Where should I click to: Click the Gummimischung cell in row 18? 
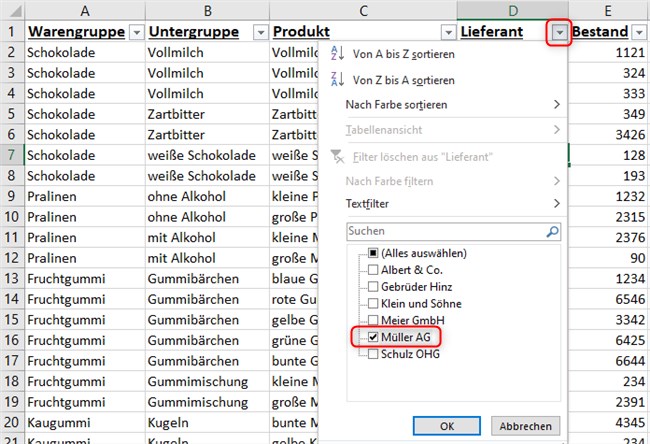(207, 381)
